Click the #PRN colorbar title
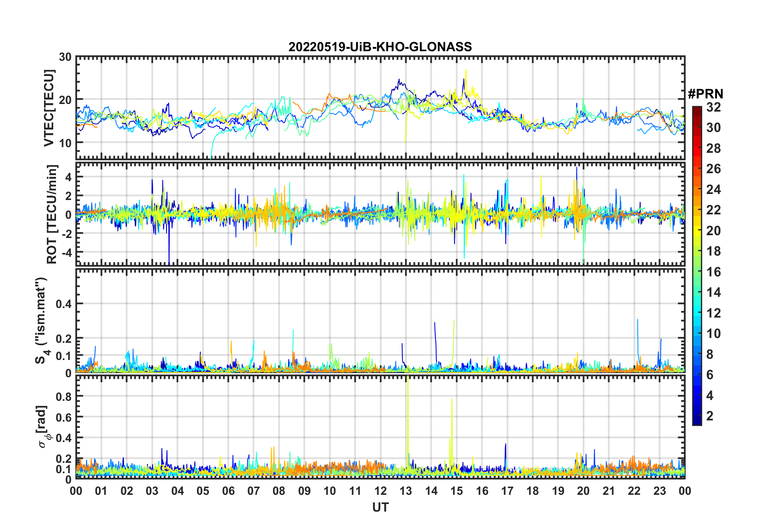 (x=706, y=94)
